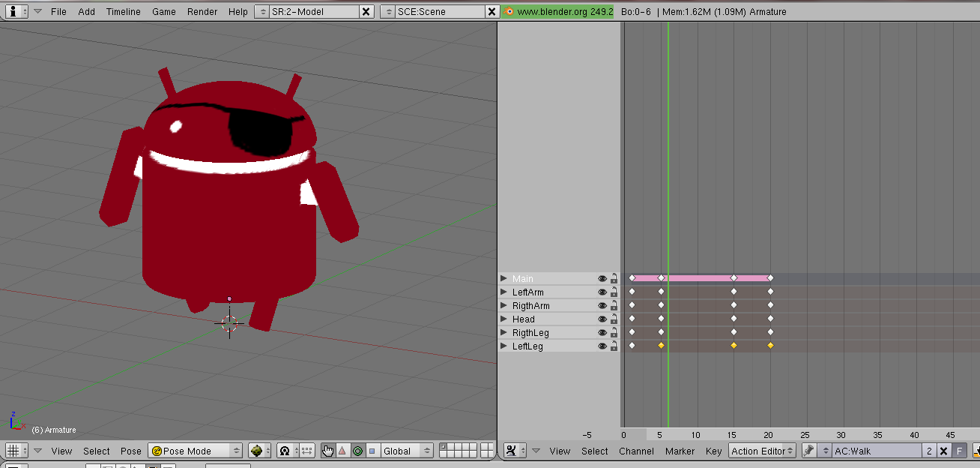Open the Add menu

[x=87, y=11]
